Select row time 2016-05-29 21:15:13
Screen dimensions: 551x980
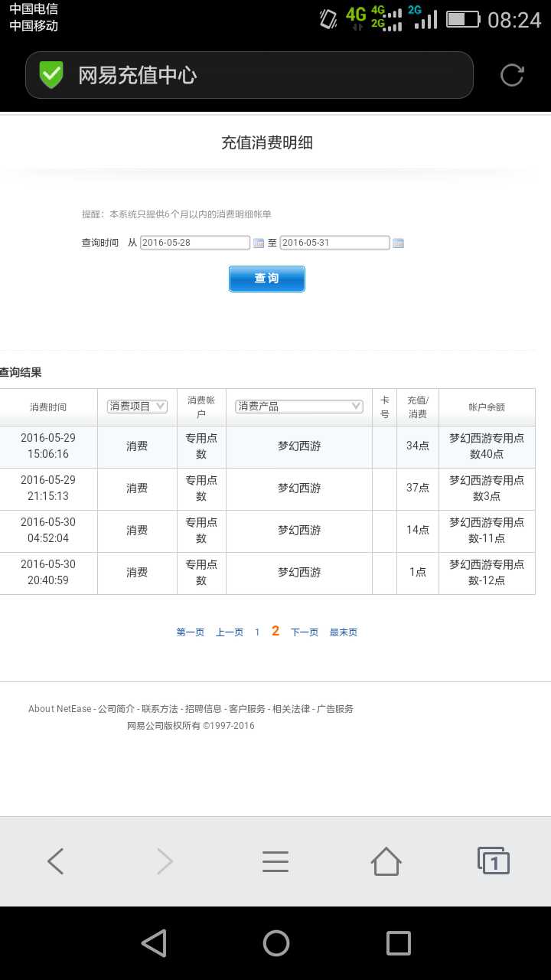click(x=48, y=488)
